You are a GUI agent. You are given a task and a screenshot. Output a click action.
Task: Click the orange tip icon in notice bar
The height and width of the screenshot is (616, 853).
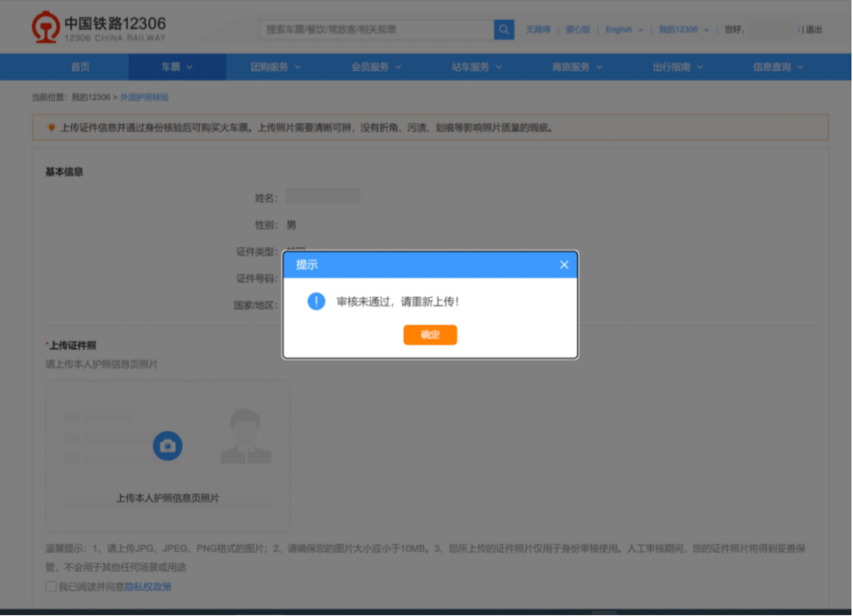pyautogui.click(x=51, y=127)
